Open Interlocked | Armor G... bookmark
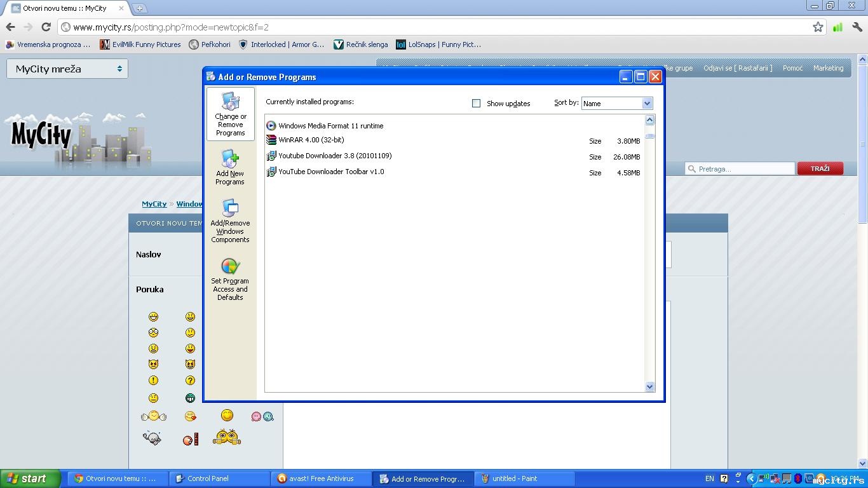The height and width of the screenshot is (488, 868). (x=281, y=44)
